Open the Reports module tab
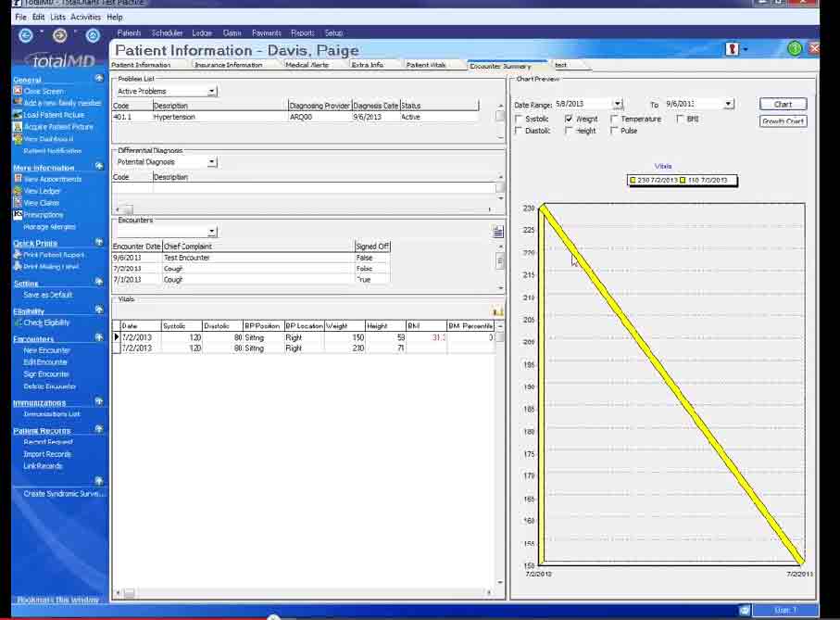The image size is (840, 620). point(303,32)
